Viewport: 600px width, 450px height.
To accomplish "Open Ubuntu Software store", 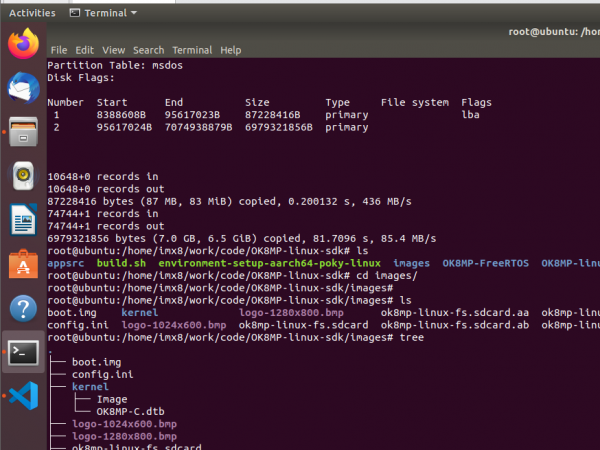I will 23,264.
